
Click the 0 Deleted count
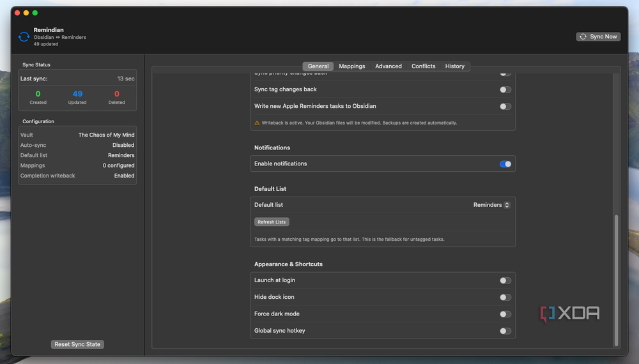116,97
